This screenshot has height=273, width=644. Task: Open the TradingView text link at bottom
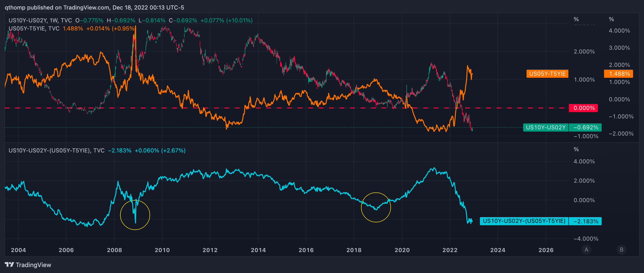click(33, 265)
